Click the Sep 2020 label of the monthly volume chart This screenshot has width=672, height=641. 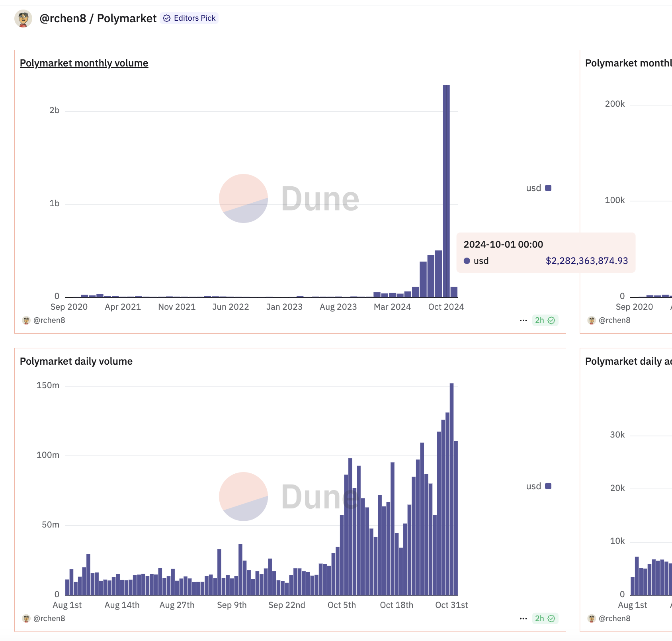point(69,307)
